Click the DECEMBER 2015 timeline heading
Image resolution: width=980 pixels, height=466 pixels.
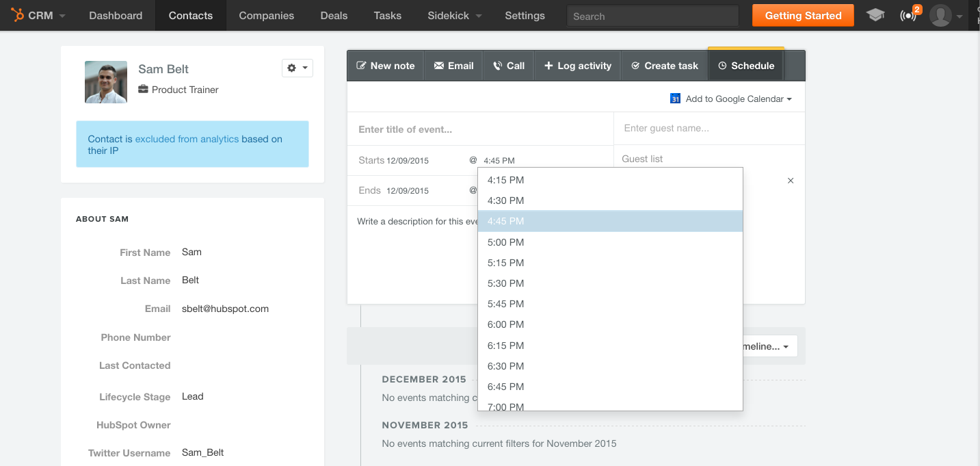(x=424, y=379)
